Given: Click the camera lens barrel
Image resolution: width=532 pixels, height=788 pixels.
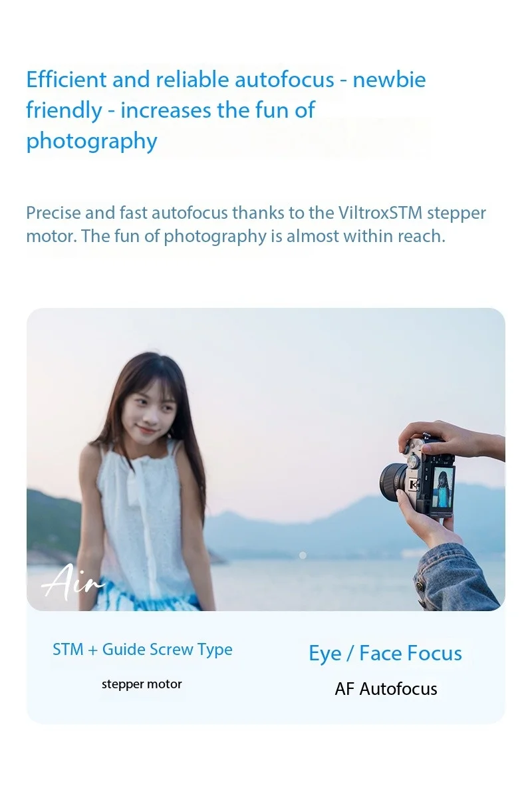Looking at the screenshot, I should (x=395, y=480).
